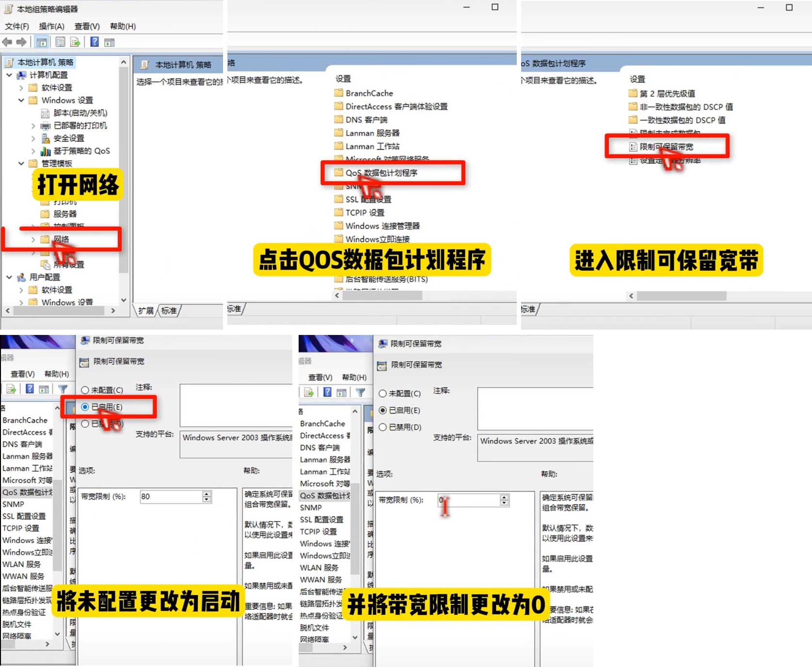Click horizontal scrollbar thumb below the network folder list
Screen dimensions: 812x667
tap(382, 295)
